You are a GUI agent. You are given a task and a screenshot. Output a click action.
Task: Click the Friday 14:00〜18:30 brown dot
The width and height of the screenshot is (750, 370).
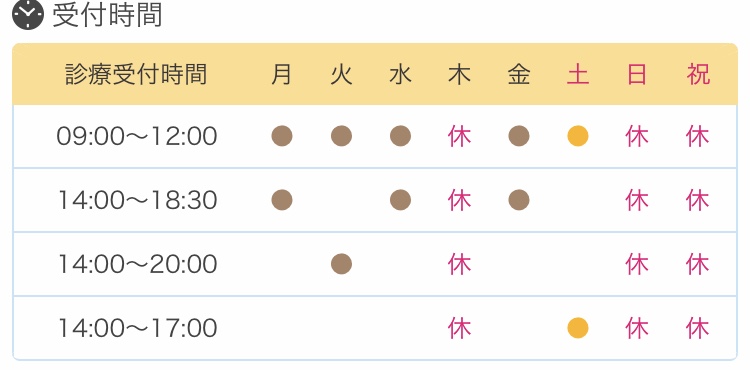[519, 200]
